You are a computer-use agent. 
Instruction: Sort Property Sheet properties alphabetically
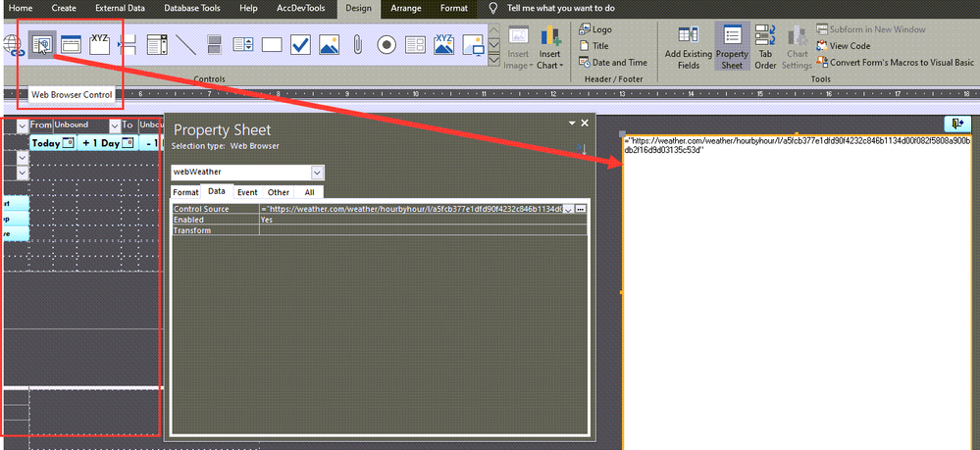(583, 149)
